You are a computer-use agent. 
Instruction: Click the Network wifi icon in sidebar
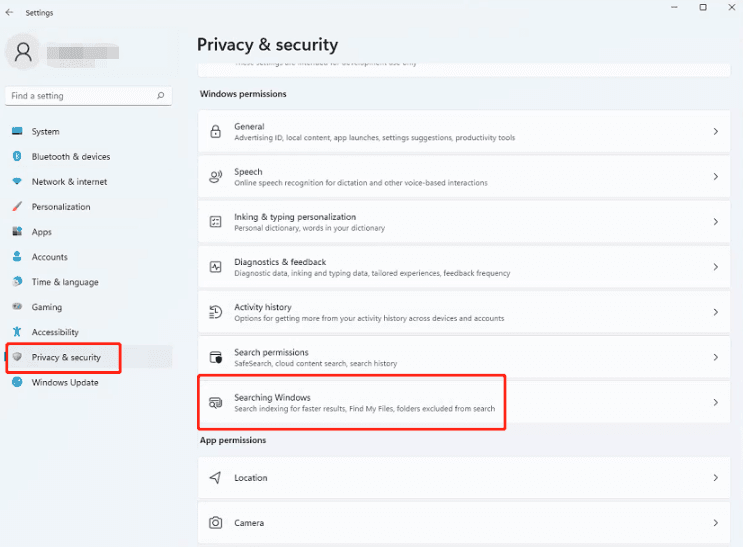[x=17, y=182]
